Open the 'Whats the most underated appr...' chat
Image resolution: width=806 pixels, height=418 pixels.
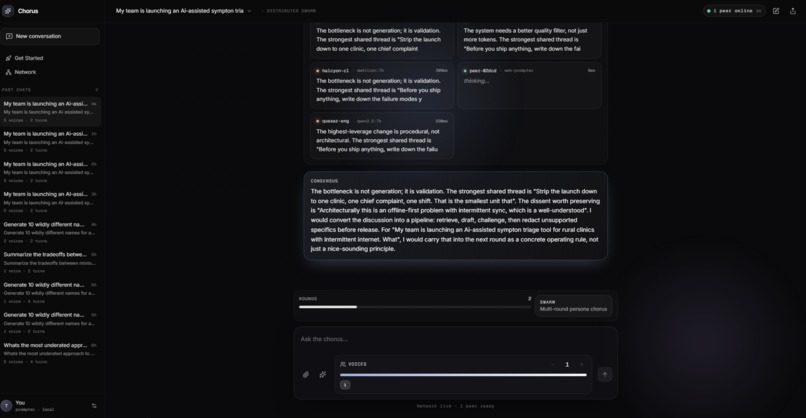pyautogui.click(x=50, y=353)
